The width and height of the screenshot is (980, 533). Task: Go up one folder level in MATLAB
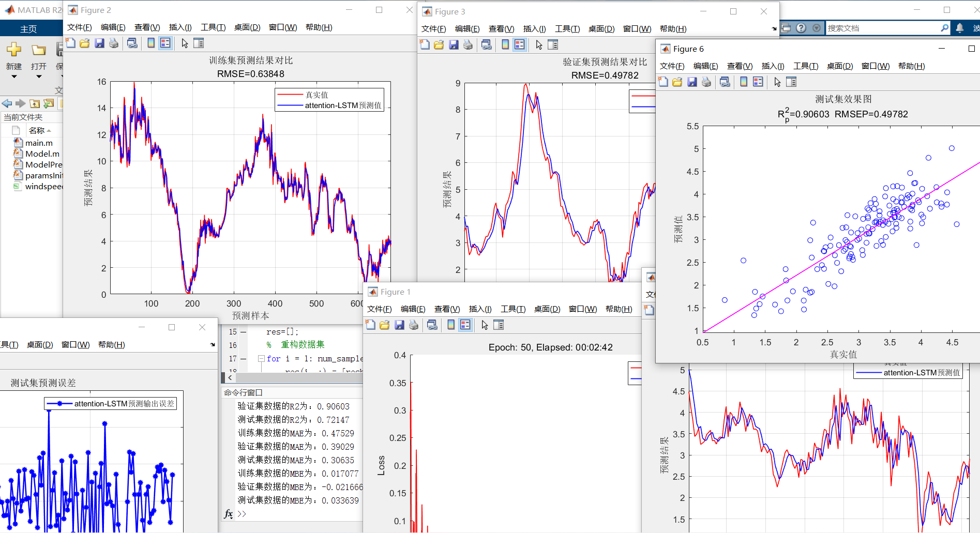click(35, 104)
